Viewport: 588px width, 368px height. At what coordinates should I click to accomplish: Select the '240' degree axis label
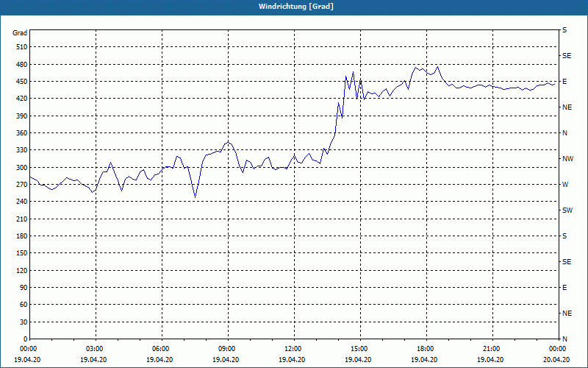coord(22,202)
